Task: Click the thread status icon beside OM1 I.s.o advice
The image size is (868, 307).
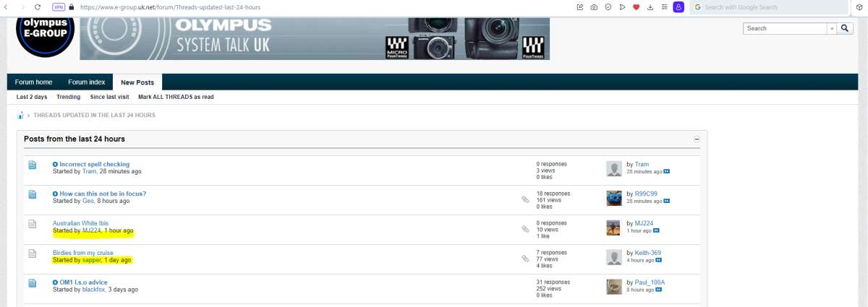Action: (x=32, y=283)
